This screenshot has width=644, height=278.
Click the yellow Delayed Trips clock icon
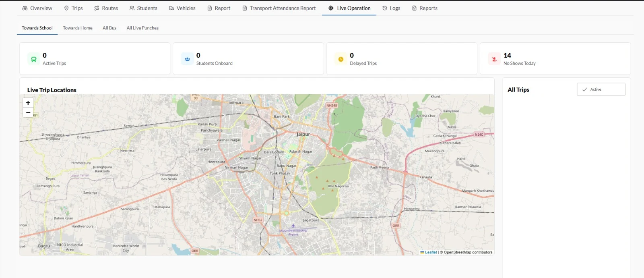click(x=341, y=59)
